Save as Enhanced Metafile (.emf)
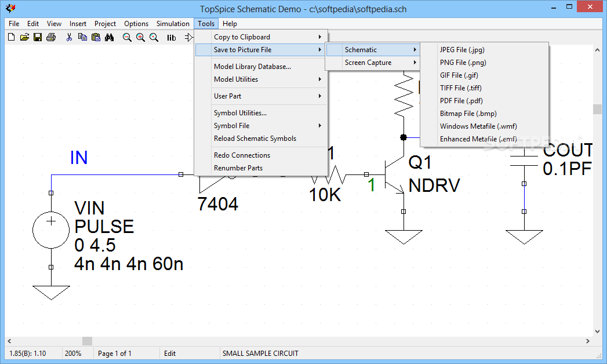This screenshot has height=364, width=607. pyautogui.click(x=485, y=139)
